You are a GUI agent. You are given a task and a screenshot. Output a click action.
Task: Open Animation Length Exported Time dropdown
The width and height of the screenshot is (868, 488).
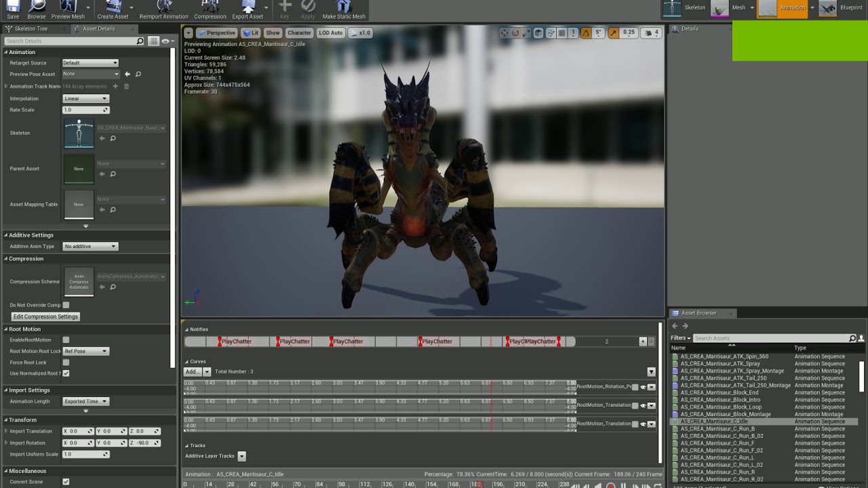(85, 401)
